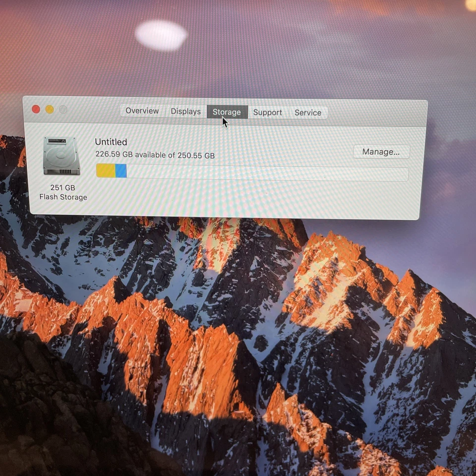Click the free space portion of the storage bar
This screenshot has height=476, width=476.
tap(267, 174)
